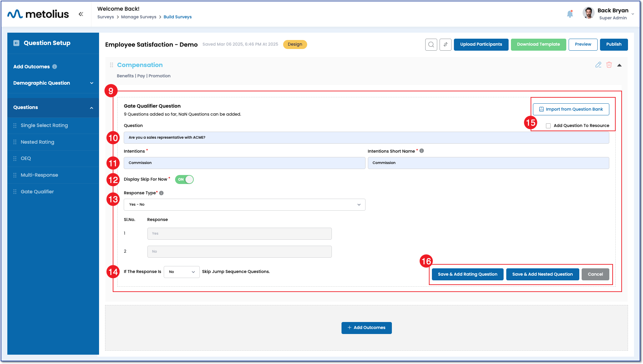Click the sort arrows icon button
Image resolution: width=643 pixels, height=364 pixels.
[445, 44]
